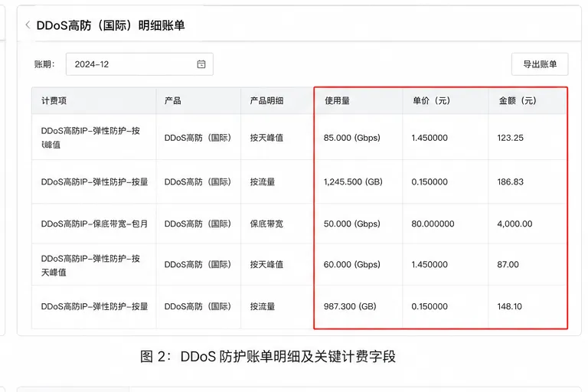The image size is (588, 392).
Task: Click DDoS高防（国际） in the 4,000.00 row
Action: pos(198,224)
